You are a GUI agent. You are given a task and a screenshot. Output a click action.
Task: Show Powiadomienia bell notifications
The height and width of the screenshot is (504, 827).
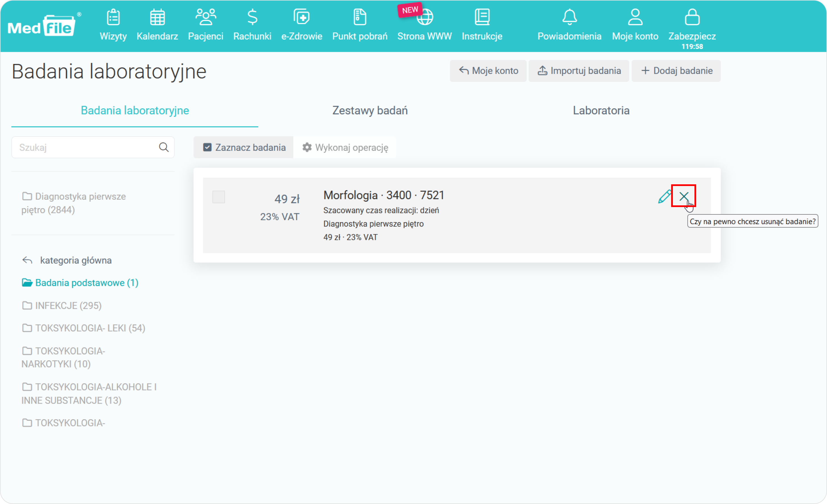click(569, 17)
